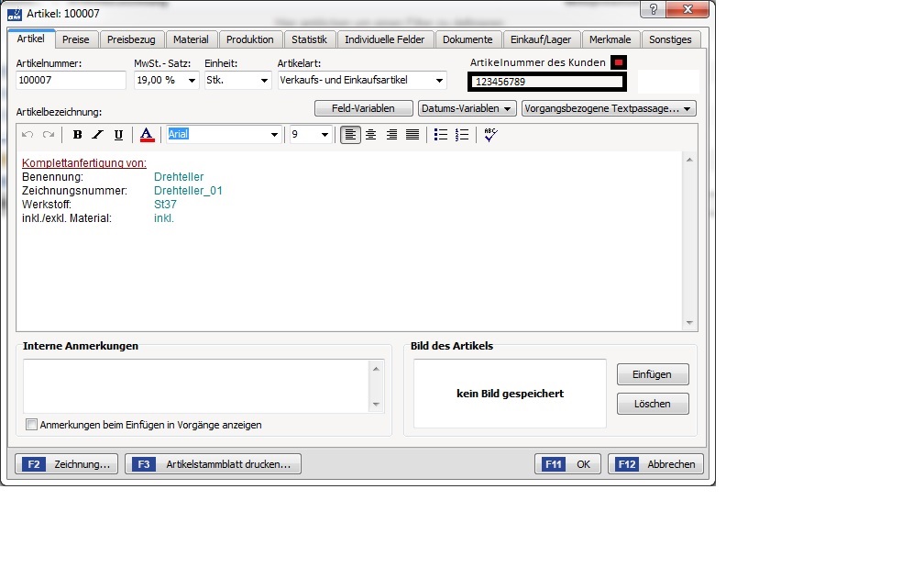Justify the text

coord(412,135)
